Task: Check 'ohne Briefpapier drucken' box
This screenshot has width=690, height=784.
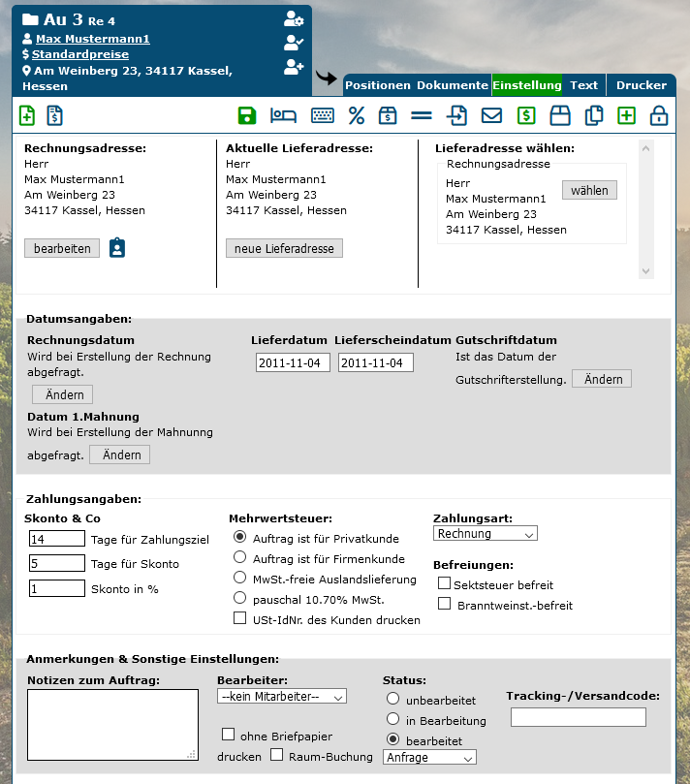Action: pyautogui.click(x=229, y=734)
